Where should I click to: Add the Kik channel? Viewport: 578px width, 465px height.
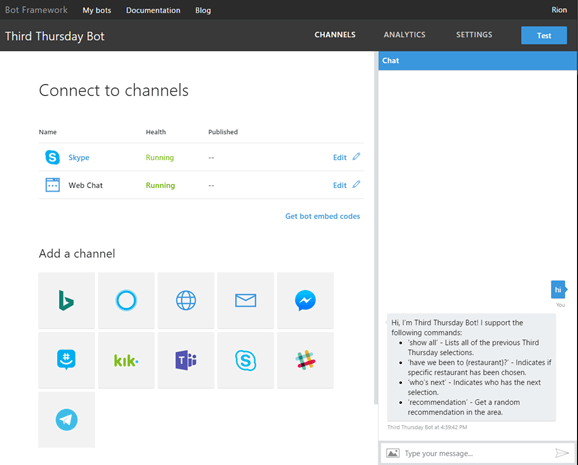[126, 360]
